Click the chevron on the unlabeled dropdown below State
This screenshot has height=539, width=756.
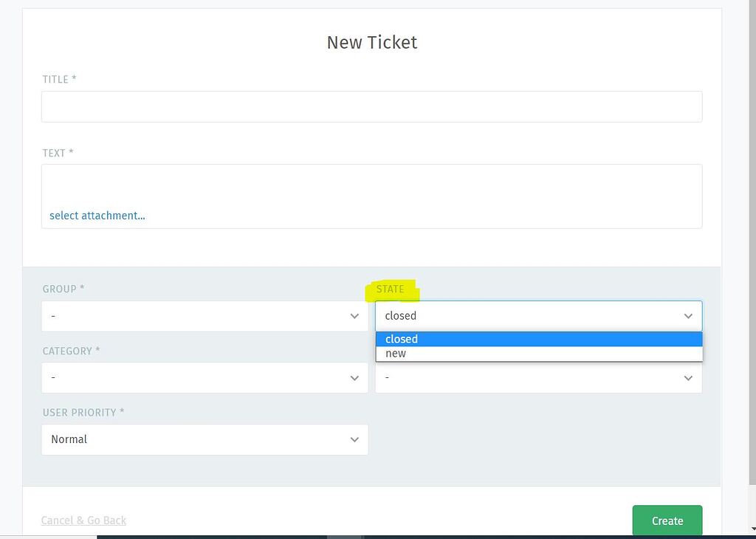point(689,377)
